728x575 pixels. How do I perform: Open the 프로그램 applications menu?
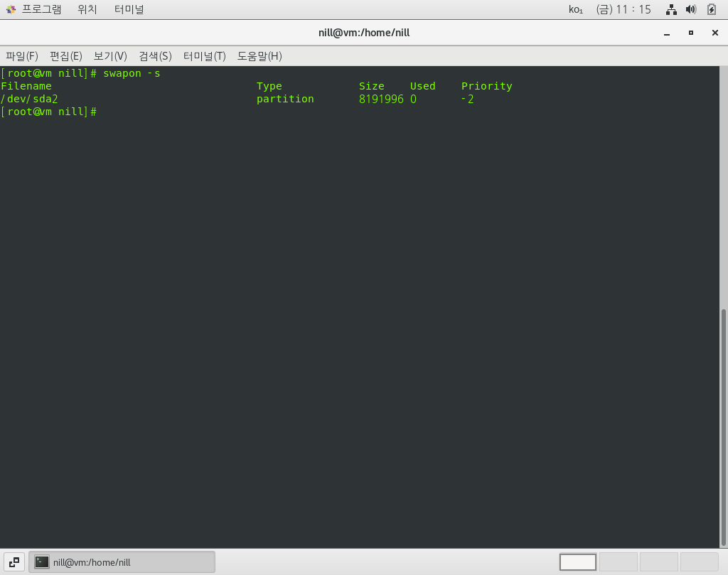pyautogui.click(x=41, y=9)
